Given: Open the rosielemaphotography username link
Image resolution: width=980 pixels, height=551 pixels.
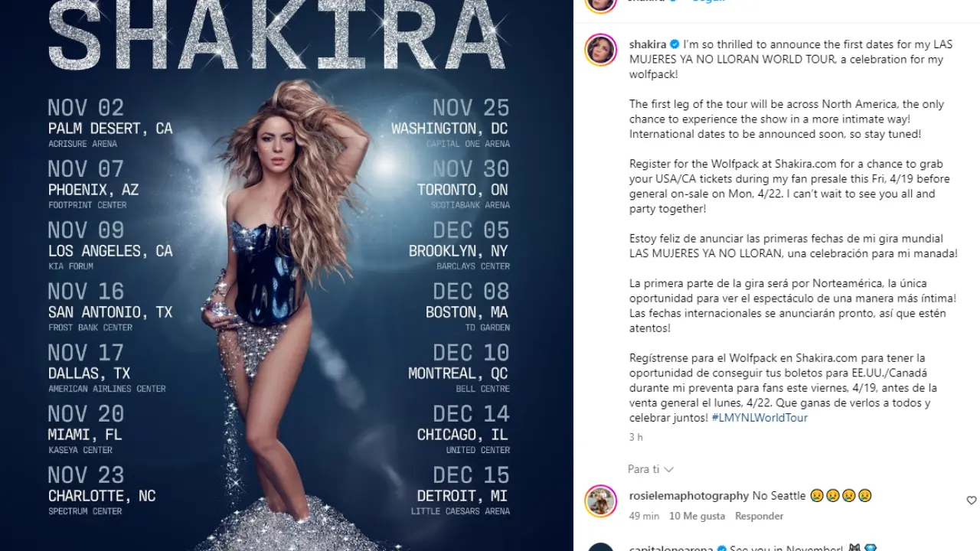Looking at the screenshot, I should pos(689,496).
